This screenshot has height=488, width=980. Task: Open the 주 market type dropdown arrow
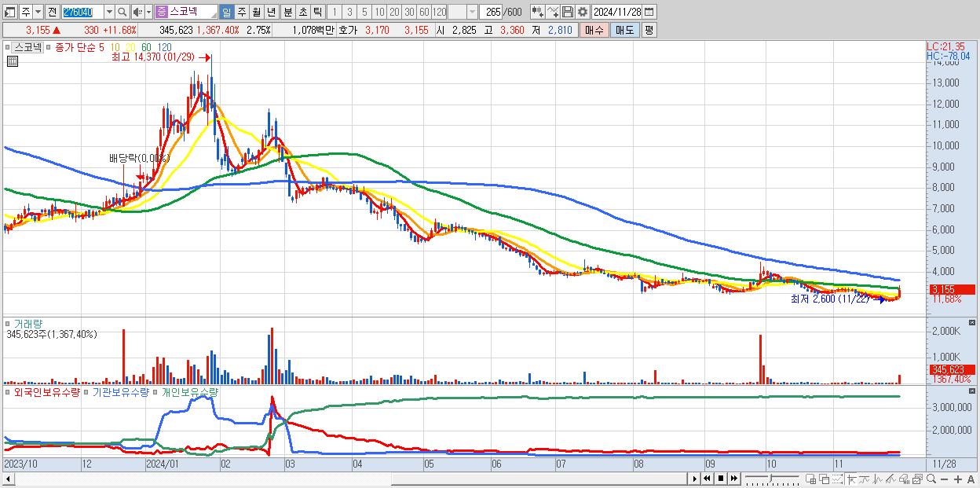pyautogui.click(x=38, y=12)
